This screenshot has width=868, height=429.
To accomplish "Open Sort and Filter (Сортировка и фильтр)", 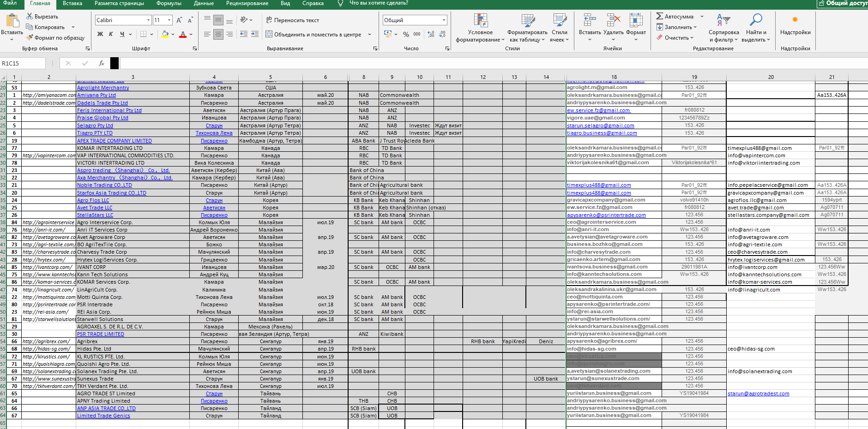I will pyautogui.click(x=723, y=28).
